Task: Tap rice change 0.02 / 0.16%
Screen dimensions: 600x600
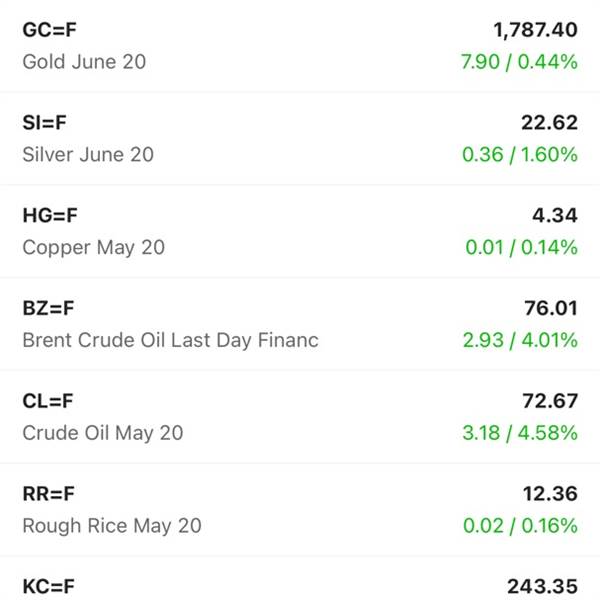Action: [x=520, y=526]
